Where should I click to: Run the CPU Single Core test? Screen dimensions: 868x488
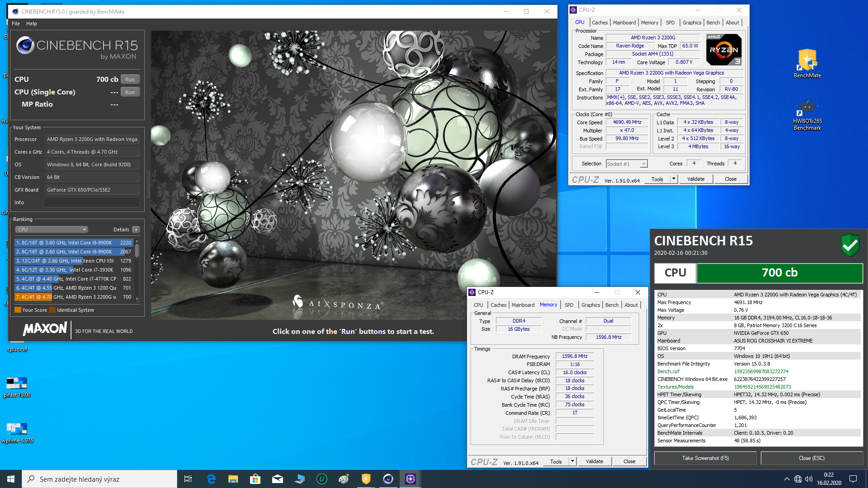coord(130,92)
